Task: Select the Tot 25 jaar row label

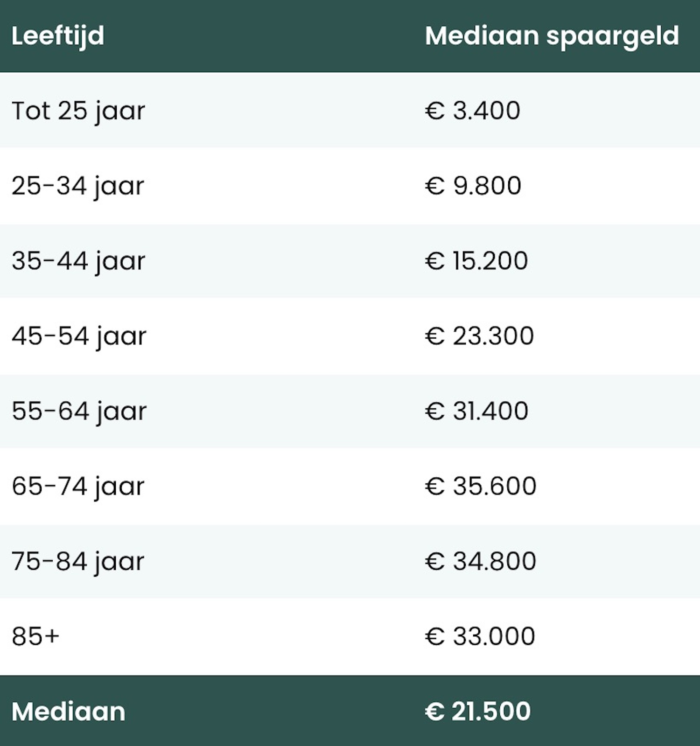Action: point(78,111)
